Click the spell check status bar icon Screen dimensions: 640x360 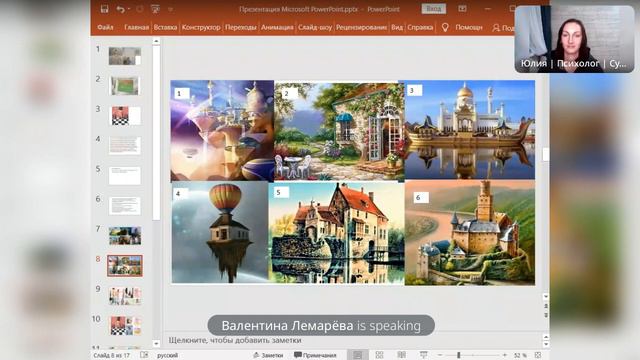click(144, 355)
